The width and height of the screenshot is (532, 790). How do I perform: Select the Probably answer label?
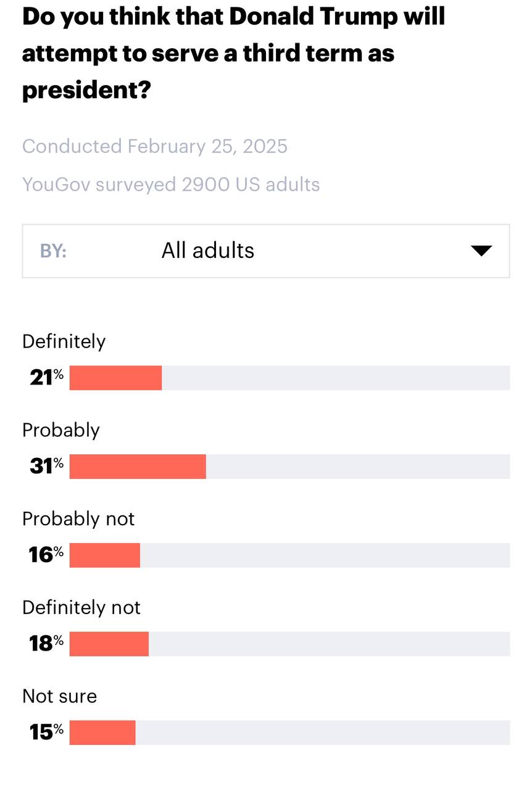(61, 430)
